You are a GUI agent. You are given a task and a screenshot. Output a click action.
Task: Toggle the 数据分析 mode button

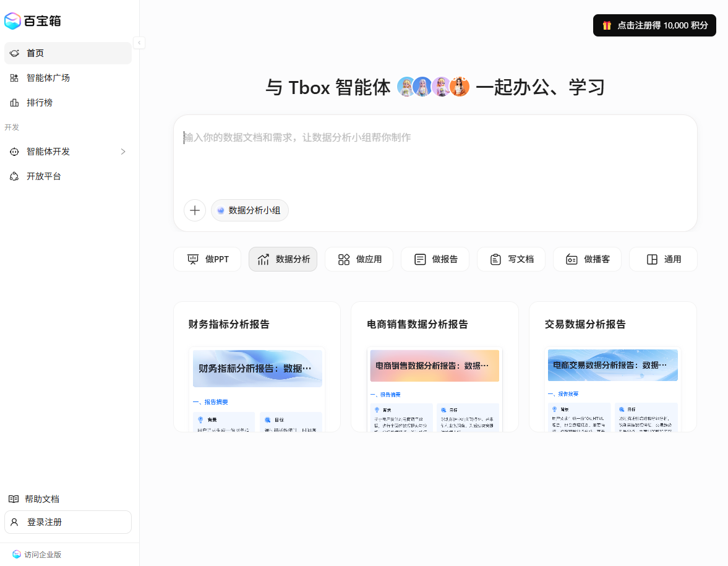tap(283, 259)
